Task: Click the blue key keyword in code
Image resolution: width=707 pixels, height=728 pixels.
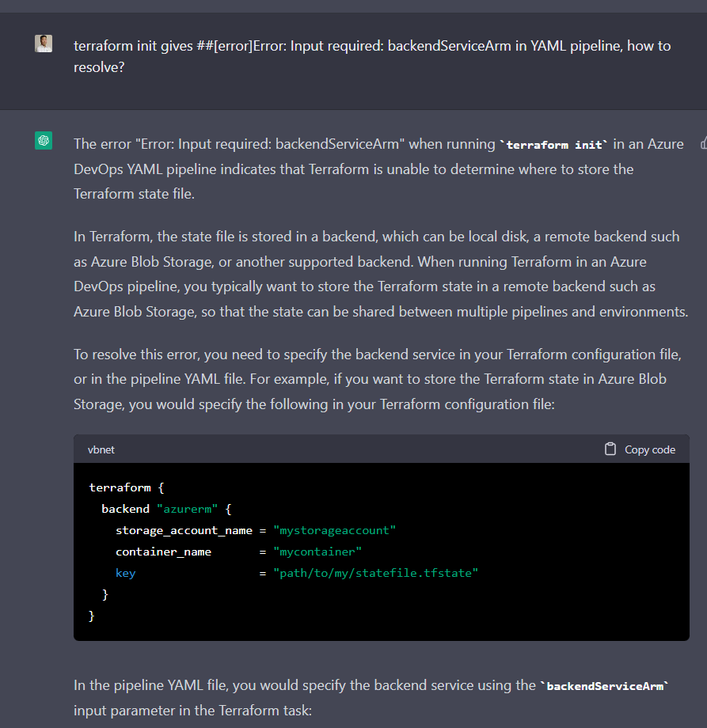Action: click(x=125, y=573)
